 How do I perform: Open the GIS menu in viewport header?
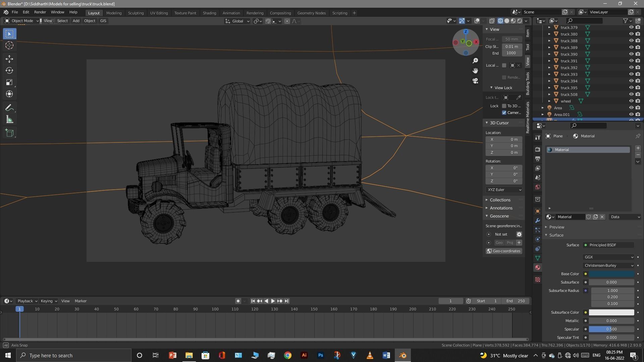pos(103,21)
